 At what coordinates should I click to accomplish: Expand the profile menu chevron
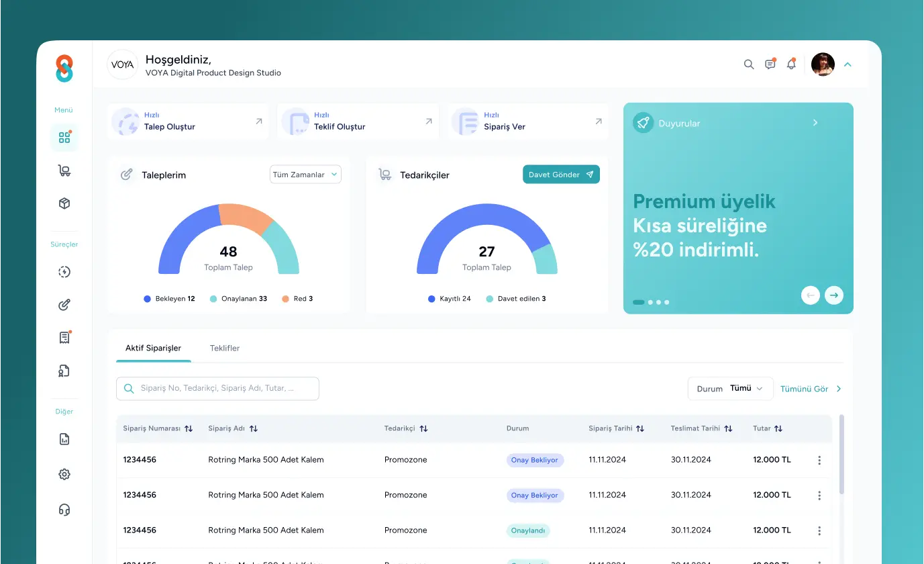pos(848,64)
